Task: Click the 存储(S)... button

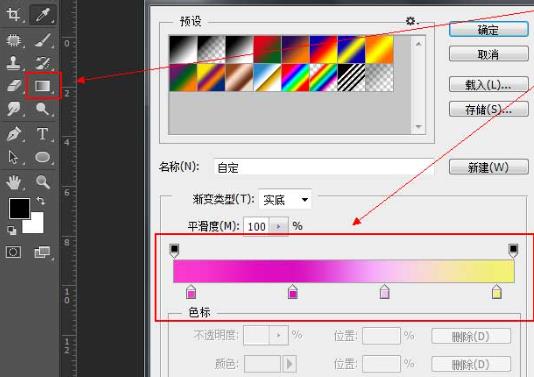Action: coord(489,109)
